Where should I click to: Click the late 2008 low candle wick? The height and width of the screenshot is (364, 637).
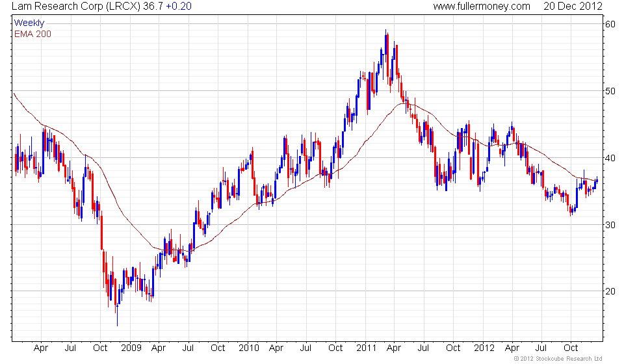click(118, 315)
